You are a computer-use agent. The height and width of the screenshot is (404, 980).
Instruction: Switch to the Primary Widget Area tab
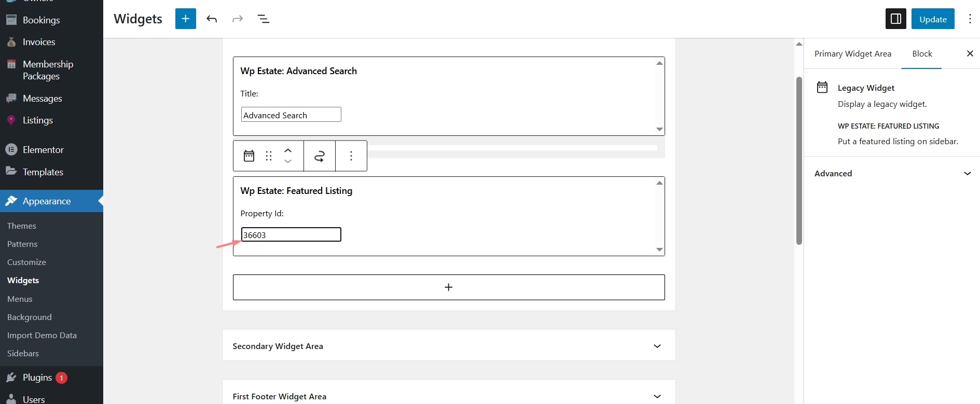852,54
